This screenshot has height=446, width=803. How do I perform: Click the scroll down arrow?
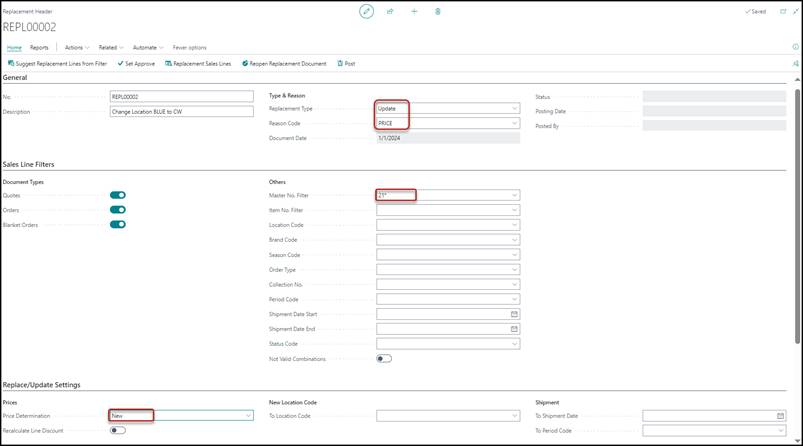coord(797,440)
